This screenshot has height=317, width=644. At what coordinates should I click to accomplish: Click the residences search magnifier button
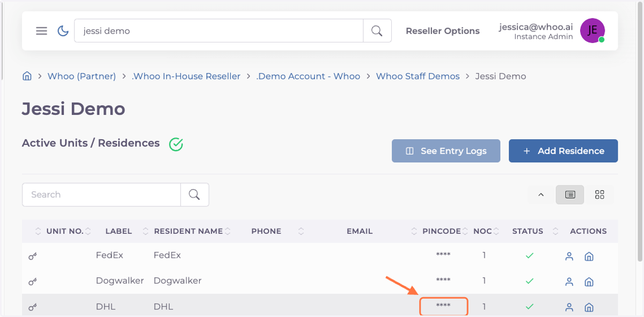tap(195, 194)
